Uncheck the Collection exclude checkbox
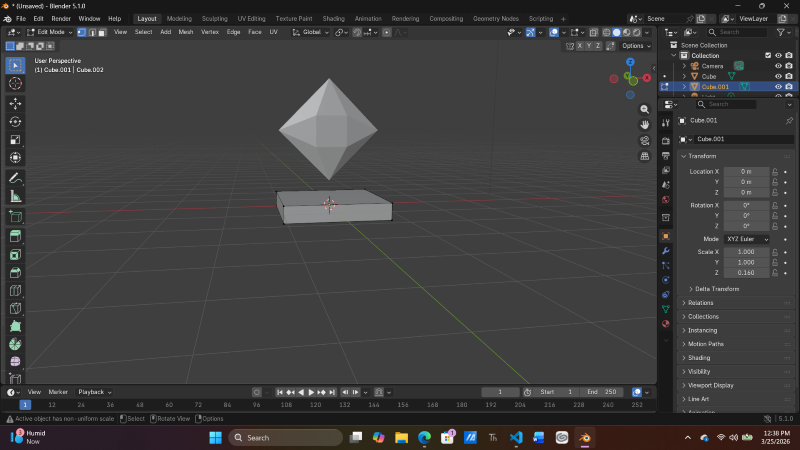Screen dimensions: 800x450 coord(768,55)
